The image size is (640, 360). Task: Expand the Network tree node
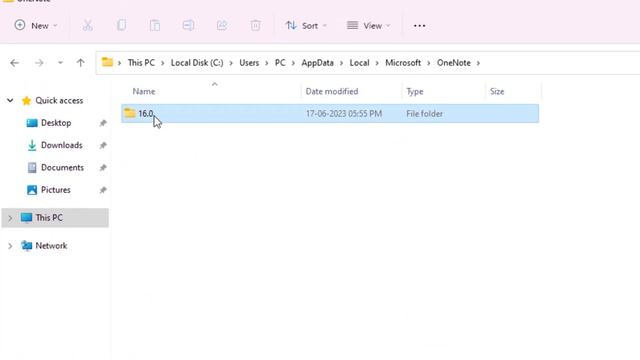click(10, 246)
